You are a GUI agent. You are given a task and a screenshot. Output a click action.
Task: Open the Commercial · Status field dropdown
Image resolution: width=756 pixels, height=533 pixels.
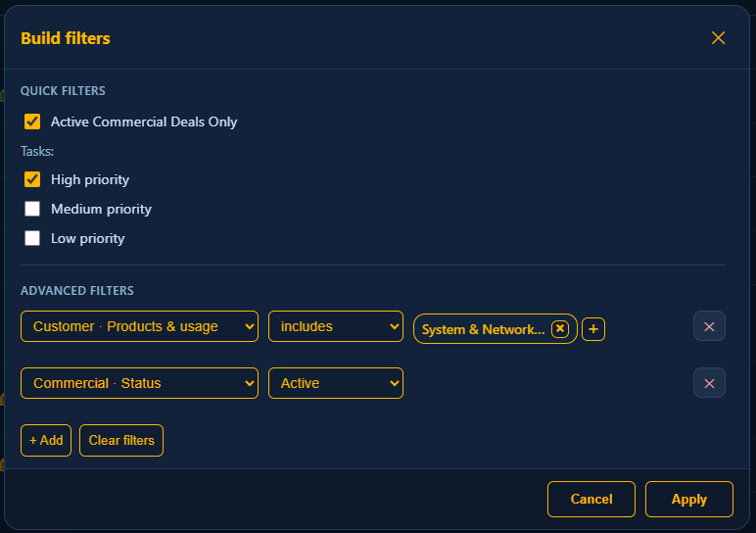(x=139, y=383)
